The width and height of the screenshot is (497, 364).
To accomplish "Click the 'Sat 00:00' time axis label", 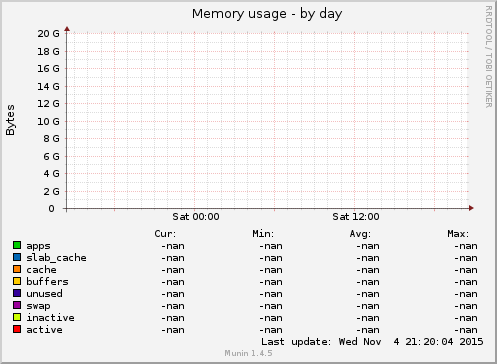I will [196, 217].
